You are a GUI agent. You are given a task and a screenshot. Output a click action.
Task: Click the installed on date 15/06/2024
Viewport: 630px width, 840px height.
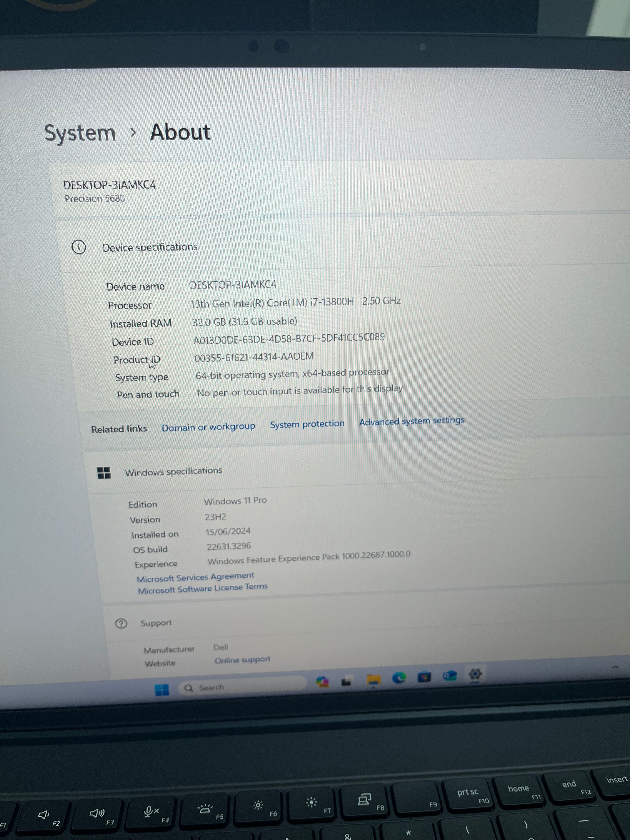pyautogui.click(x=228, y=532)
